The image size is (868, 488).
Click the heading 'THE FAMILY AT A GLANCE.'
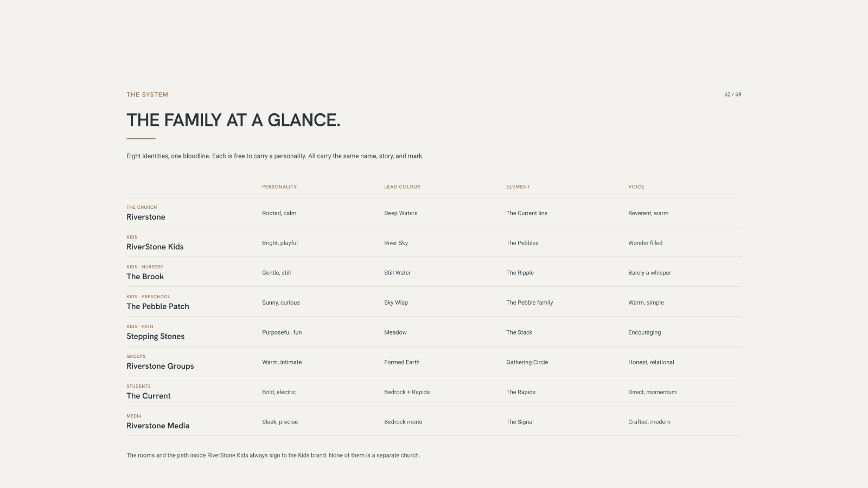pos(233,120)
